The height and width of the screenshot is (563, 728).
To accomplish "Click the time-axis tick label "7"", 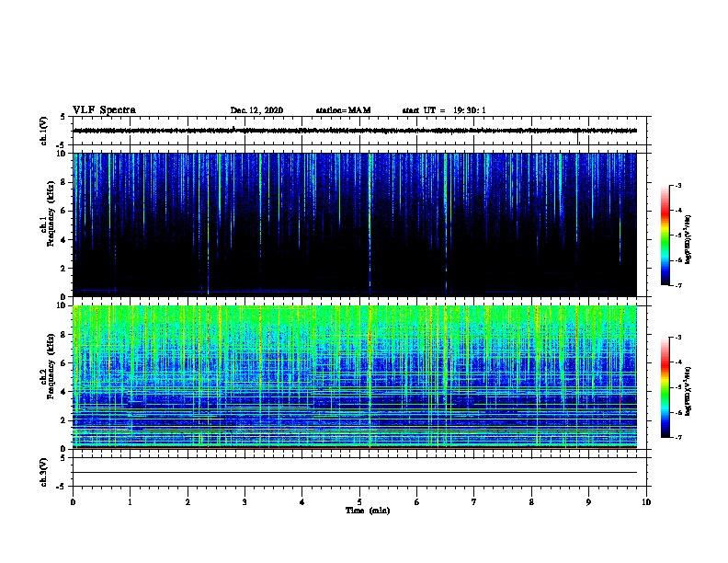I will pos(474,502).
